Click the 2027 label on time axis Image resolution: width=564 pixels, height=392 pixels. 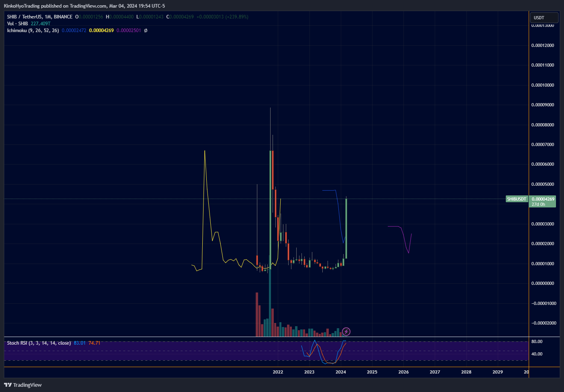pos(435,372)
